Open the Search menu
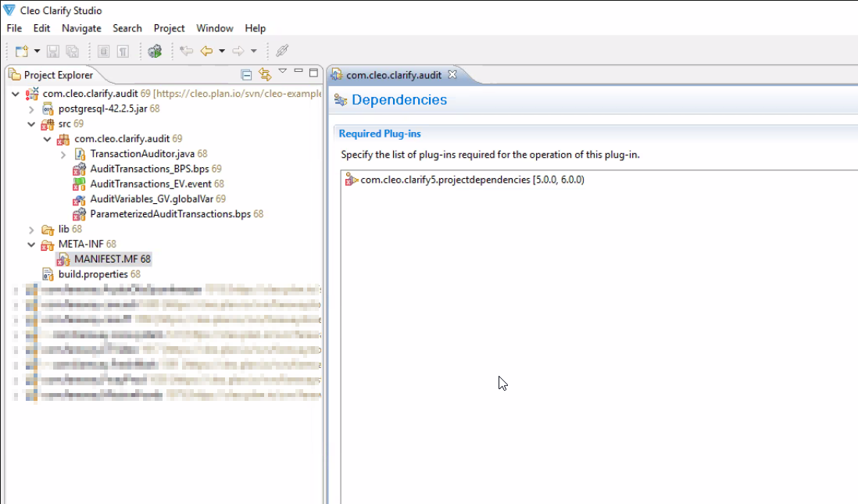Image resolution: width=858 pixels, height=504 pixels. 127,28
